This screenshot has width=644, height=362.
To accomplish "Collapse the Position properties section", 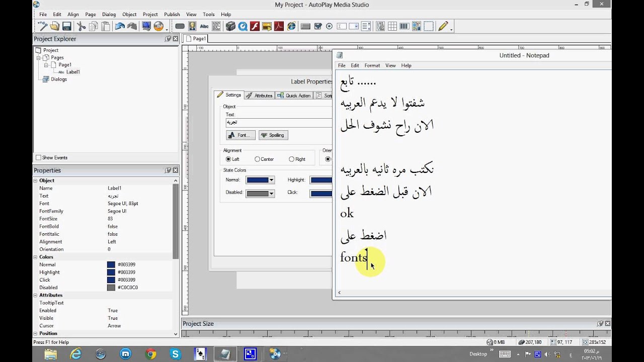I will [x=36, y=333].
